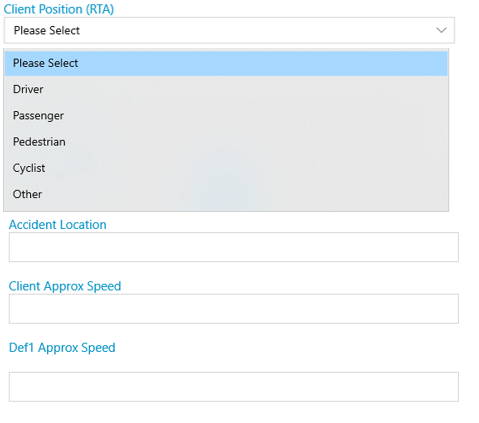479x423 pixels.
Task: Click the Accident Location label text
Action: [58, 225]
